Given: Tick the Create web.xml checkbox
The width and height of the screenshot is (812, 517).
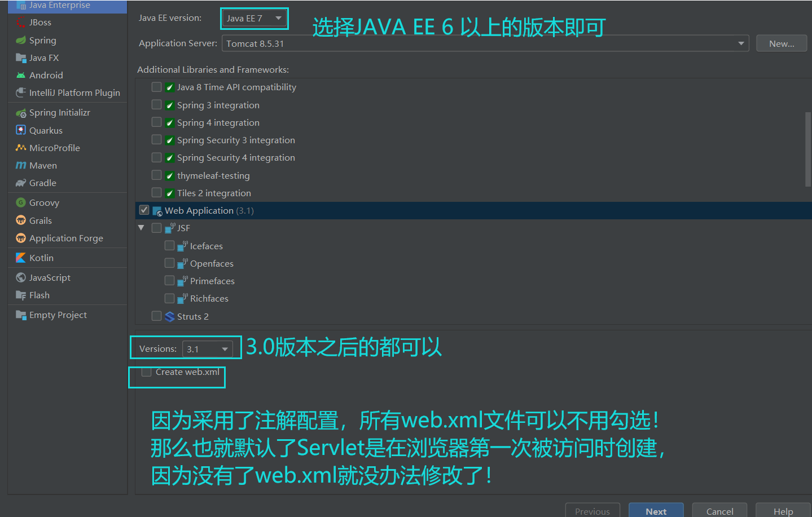Looking at the screenshot, I should pyautogui.click(x=147, y=372).
